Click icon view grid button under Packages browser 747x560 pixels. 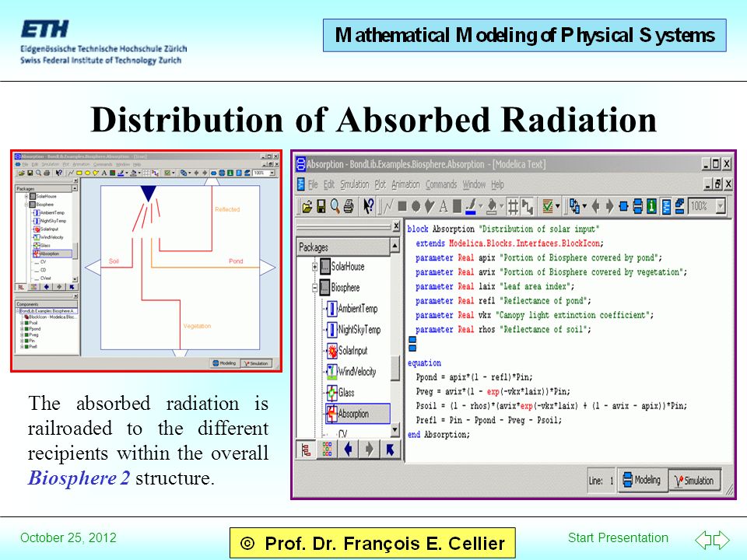(x=327, y=450)
